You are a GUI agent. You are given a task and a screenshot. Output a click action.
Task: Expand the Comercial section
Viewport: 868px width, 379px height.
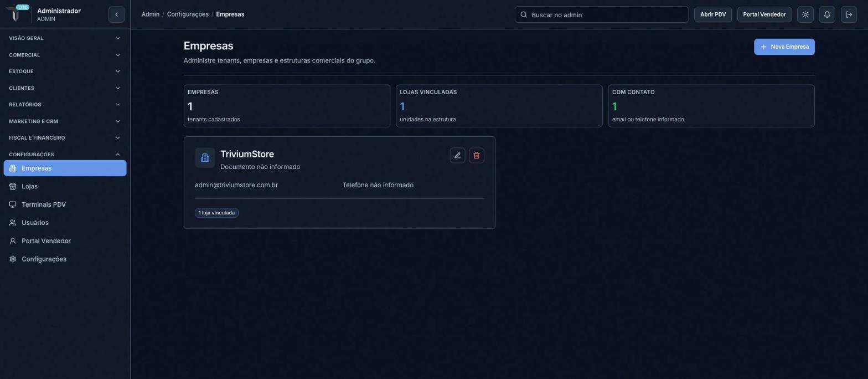tap(65, 55)
